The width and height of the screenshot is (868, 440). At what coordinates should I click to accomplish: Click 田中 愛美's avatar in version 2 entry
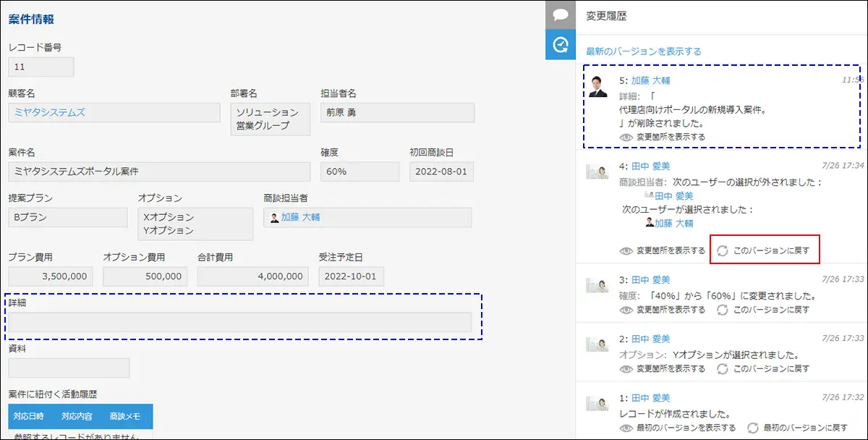[598, 344]
